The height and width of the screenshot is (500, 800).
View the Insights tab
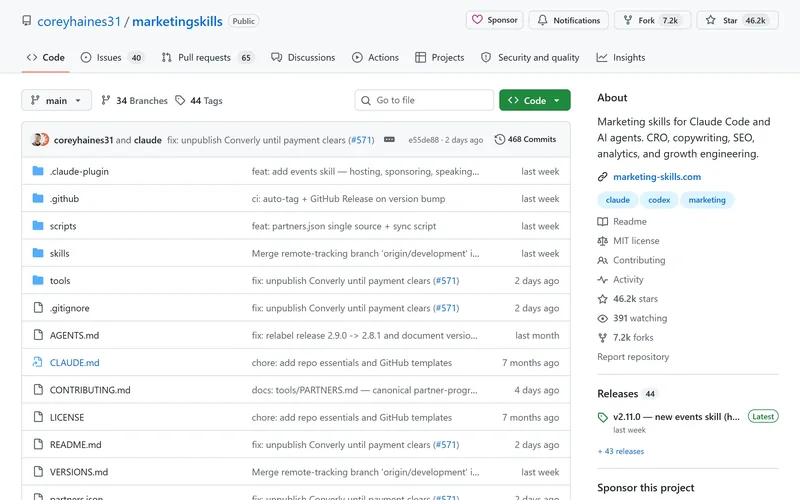621,58
